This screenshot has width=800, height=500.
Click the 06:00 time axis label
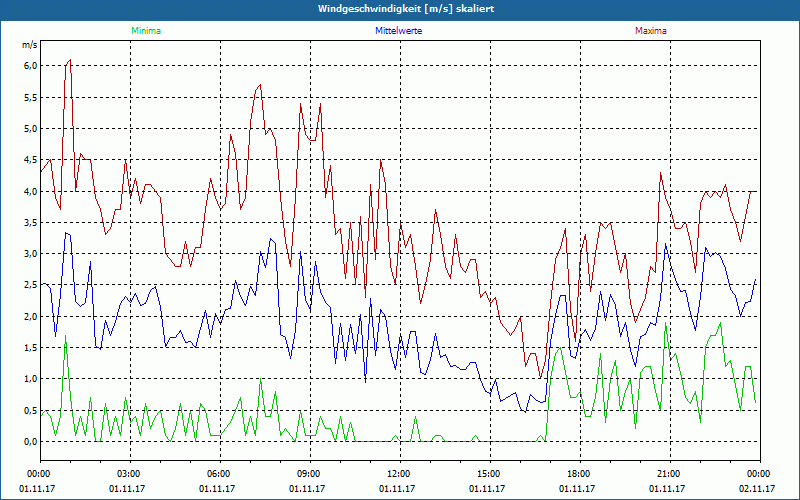coord(220,474)
